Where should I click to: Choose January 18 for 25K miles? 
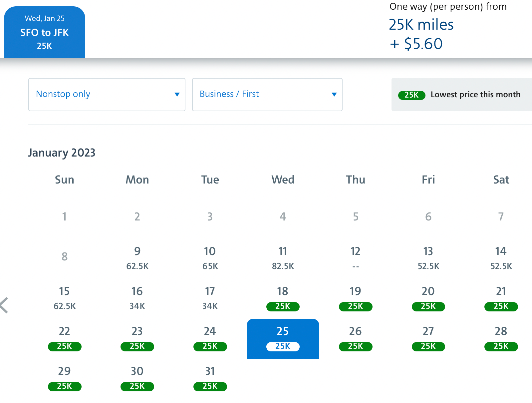(283, 298)
